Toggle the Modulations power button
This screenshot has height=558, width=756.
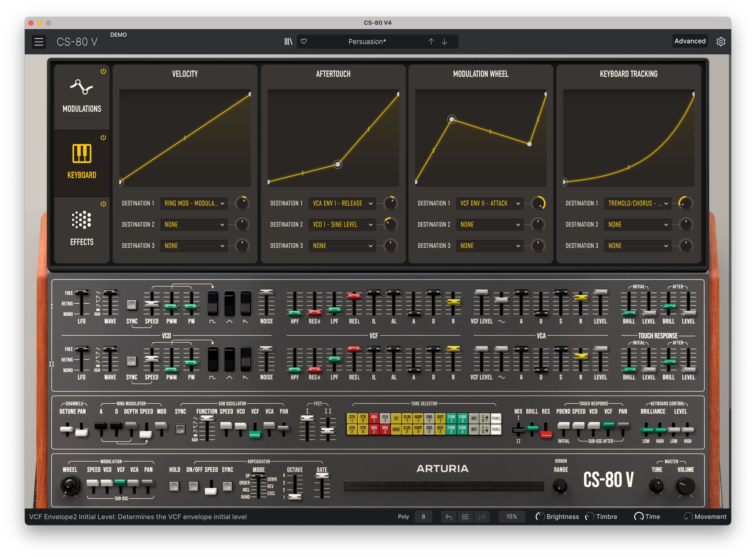(103, 71)
